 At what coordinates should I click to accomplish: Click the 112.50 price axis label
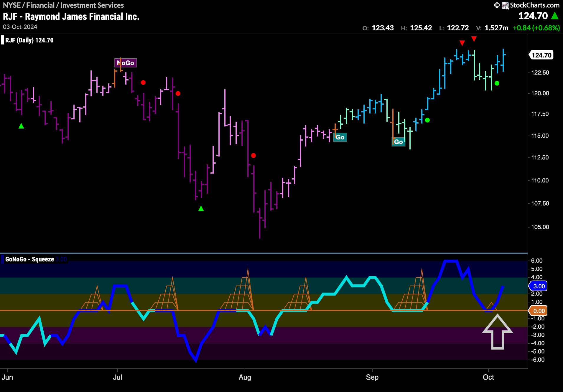tap(540, 157)
